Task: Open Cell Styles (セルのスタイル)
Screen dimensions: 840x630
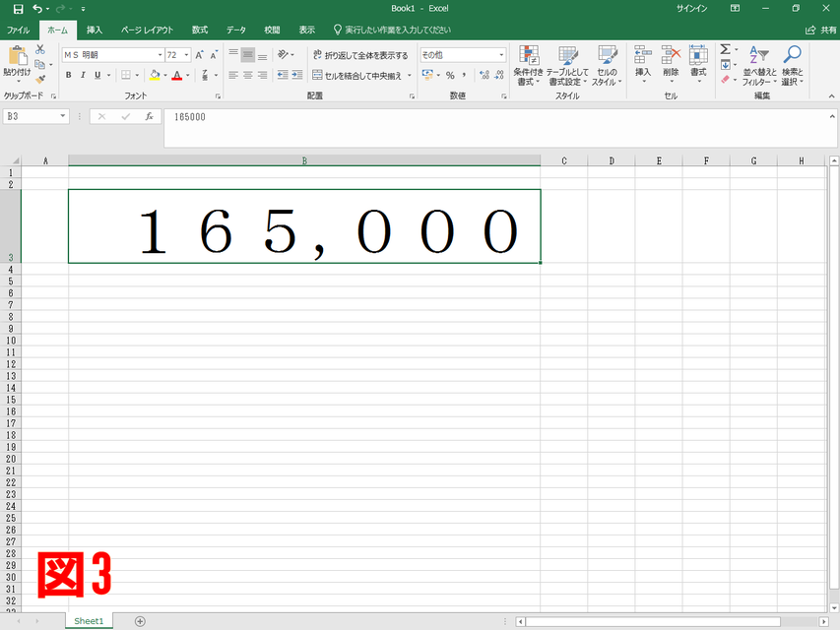Action: (x=607, y=65)
